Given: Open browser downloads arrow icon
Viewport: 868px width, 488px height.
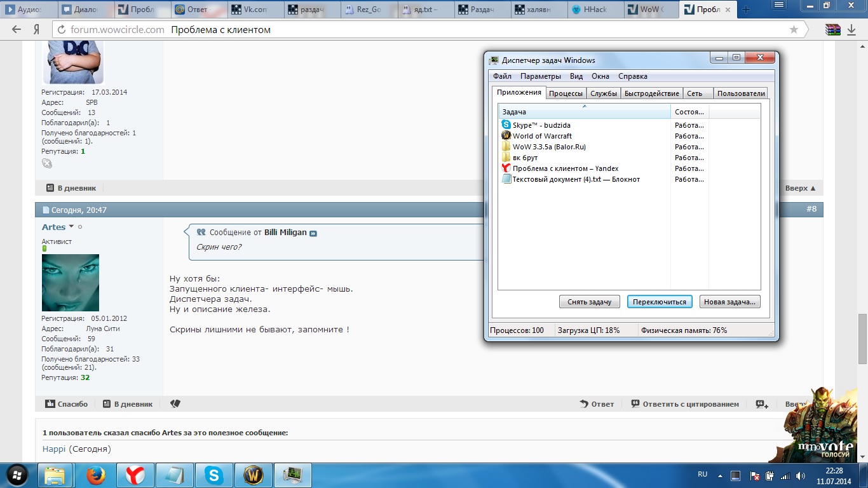Looking at the screenshot, I should pos(851,29).
